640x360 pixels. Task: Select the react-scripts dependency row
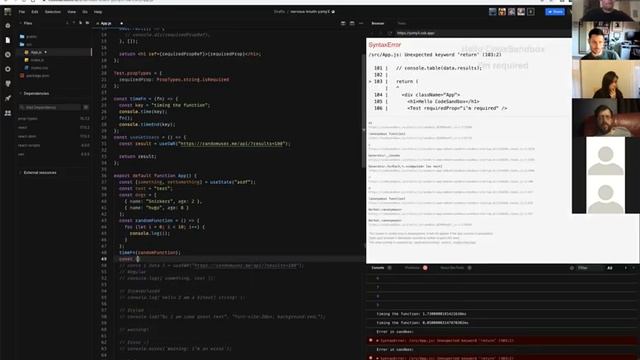coord(53,145)
